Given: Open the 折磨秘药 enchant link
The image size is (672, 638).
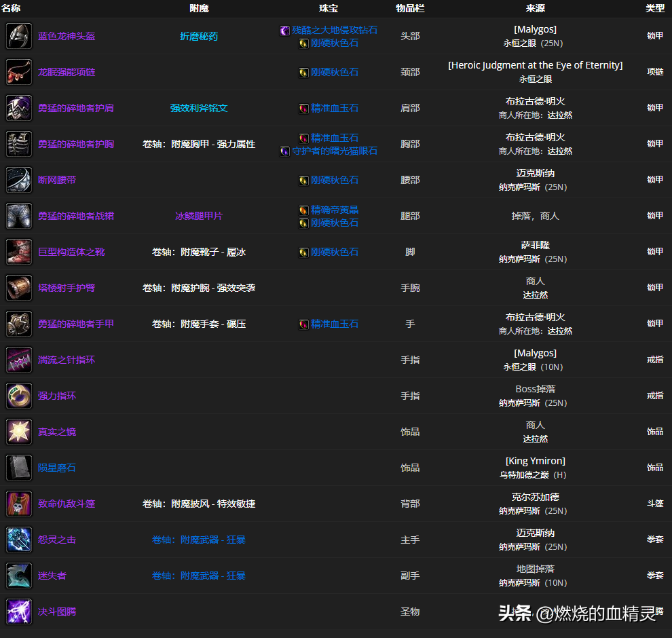Looking at the screenshot, I should pyautogui.click(x=199, y=37).
